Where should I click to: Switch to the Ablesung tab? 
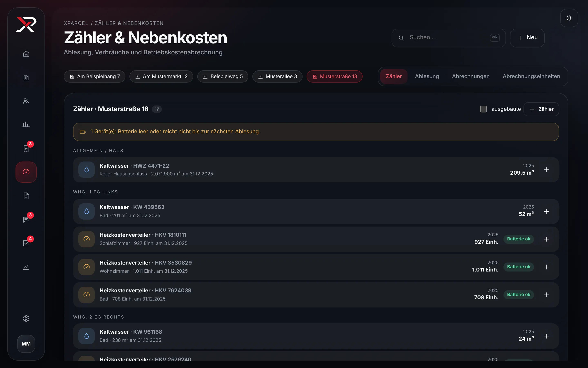point(427,76)
